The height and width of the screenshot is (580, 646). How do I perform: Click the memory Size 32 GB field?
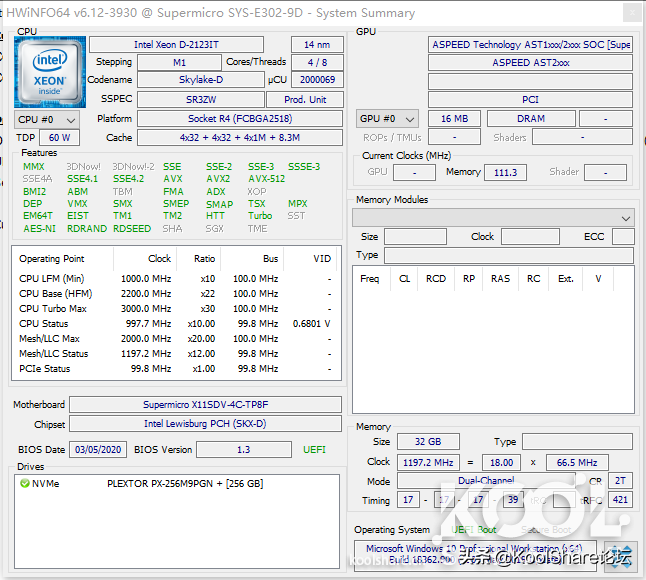click(427, 442)
